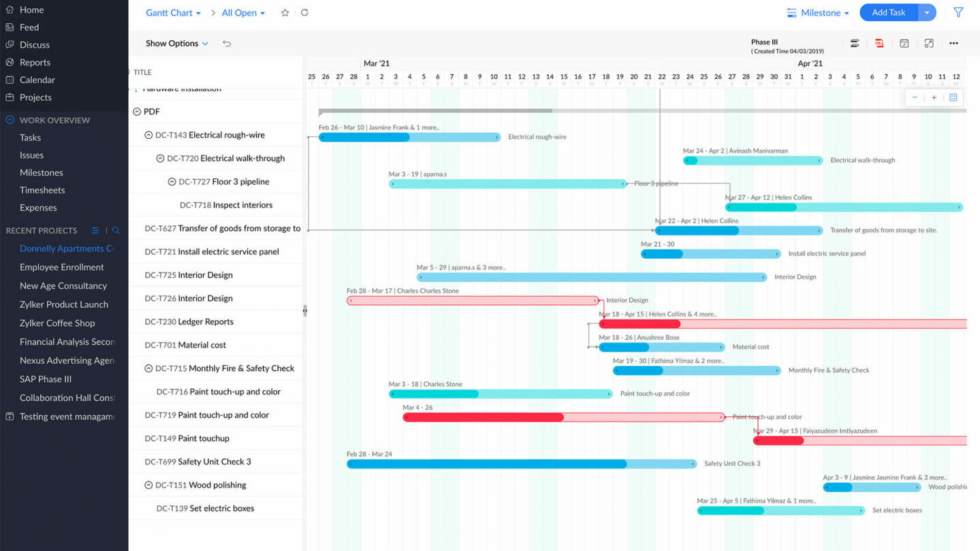Screen dimensions: 980x551
Task: Zoom in the timeline with plus
Action: click(x=934, y=97)
